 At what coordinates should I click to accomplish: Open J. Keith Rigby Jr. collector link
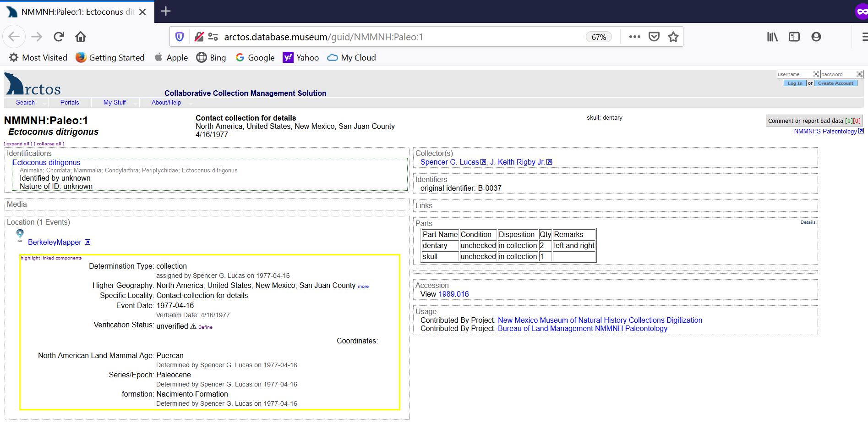(517, 162)
